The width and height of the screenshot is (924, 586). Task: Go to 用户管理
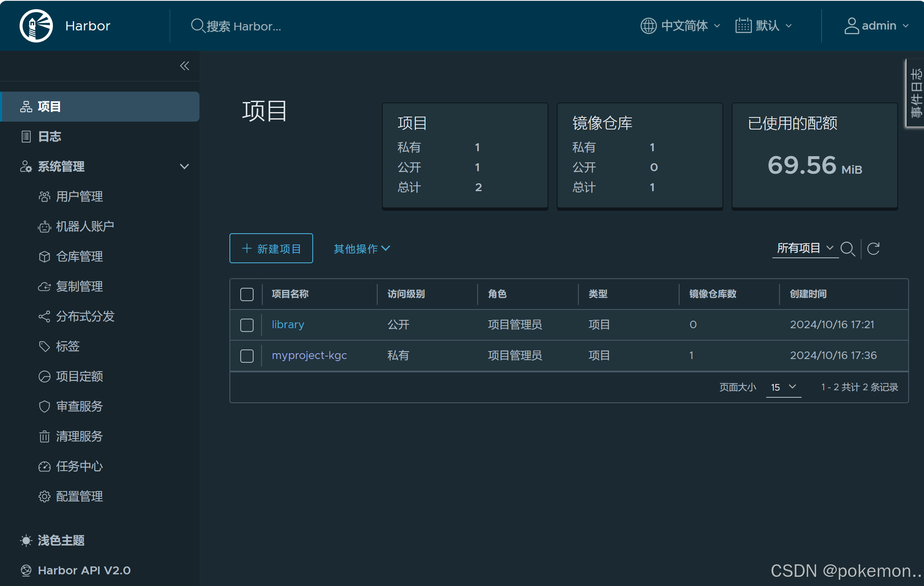[x=80, y=197]
